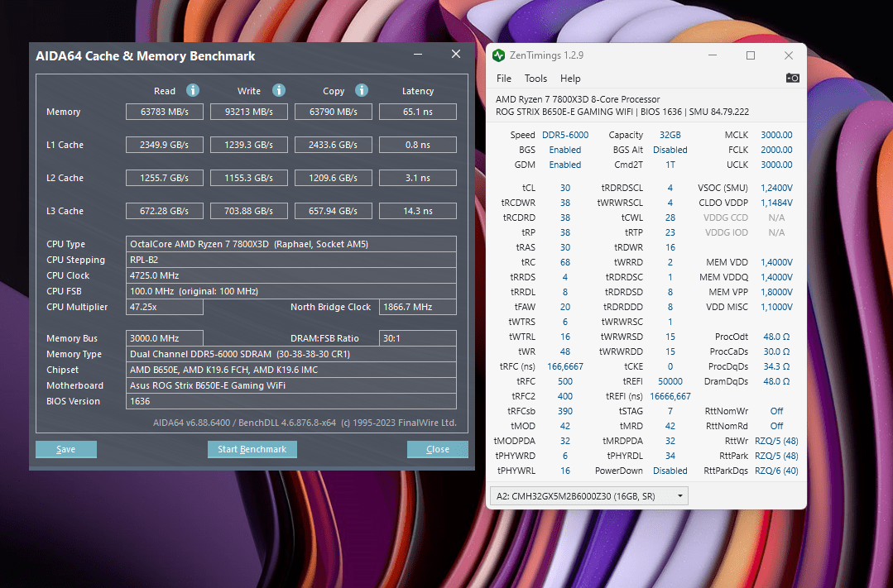Click Speed value DDR5-6000 in ZenTimings
Viewport: 893px width, 588px height.
565,135
